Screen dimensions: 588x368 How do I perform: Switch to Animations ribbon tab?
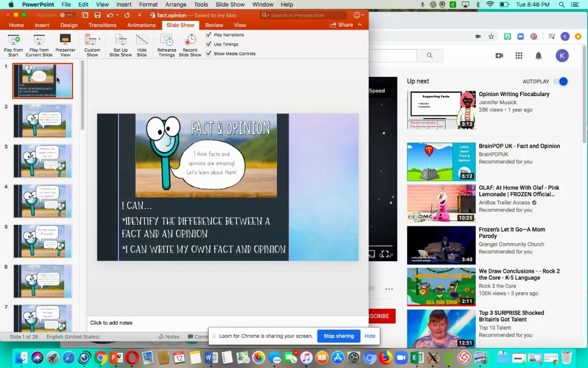coord(141,25)
